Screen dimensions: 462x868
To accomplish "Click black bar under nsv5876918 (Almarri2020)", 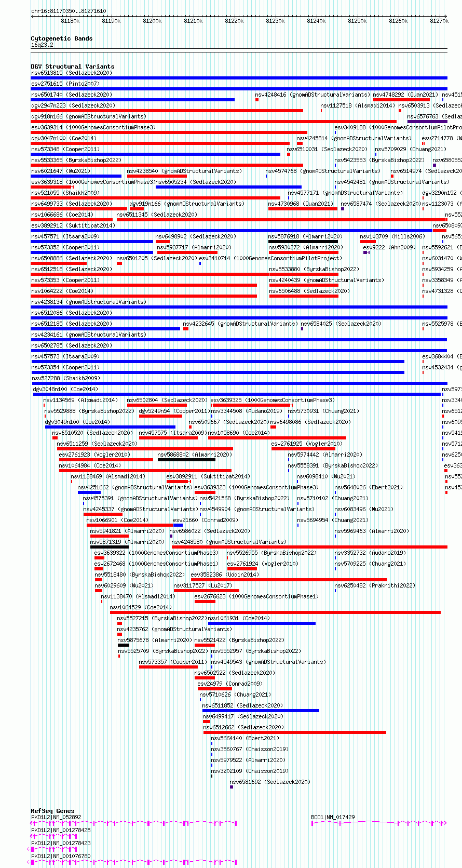I will [x=303, y=242].
